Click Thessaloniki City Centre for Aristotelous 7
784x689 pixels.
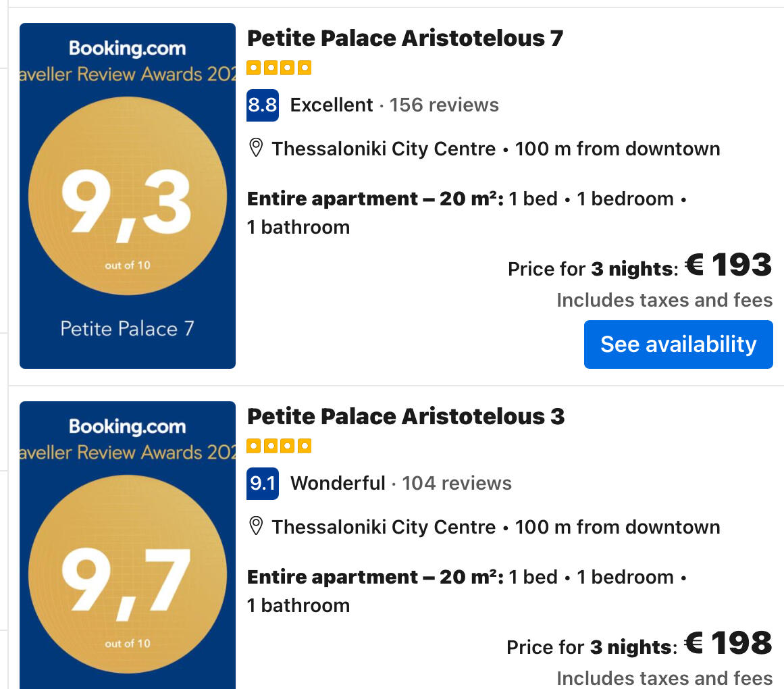coord(384,149)
